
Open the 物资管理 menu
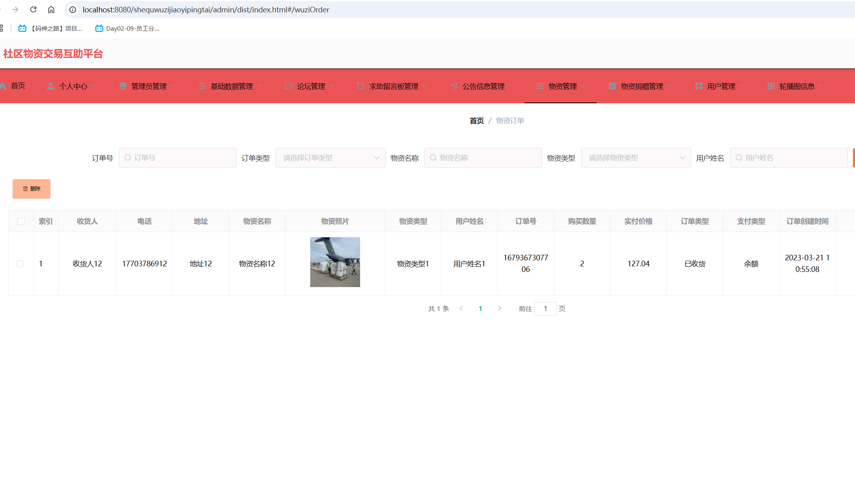pyautogui.click(x=562, y=86)
